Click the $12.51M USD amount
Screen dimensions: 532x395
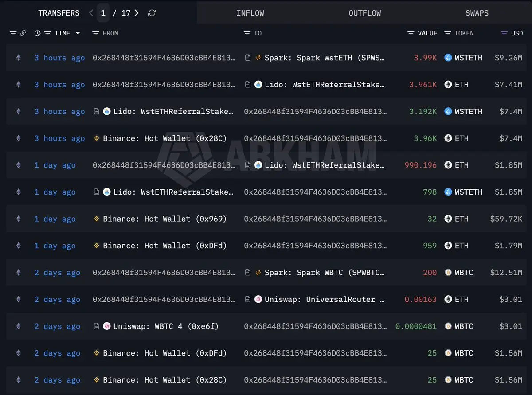coord(506,272)
